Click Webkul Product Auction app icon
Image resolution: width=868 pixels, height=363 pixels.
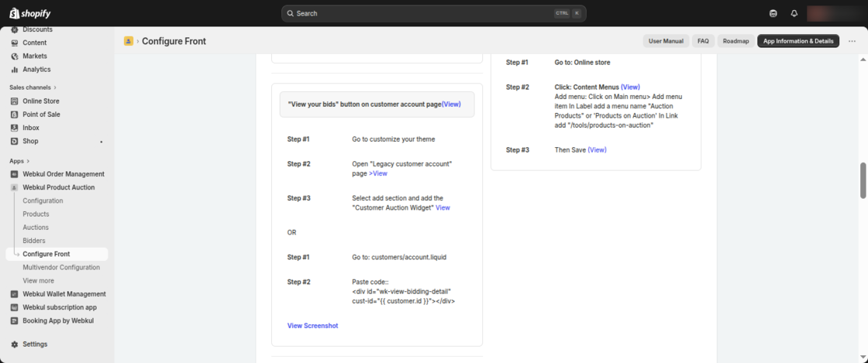tap(15, 187)
